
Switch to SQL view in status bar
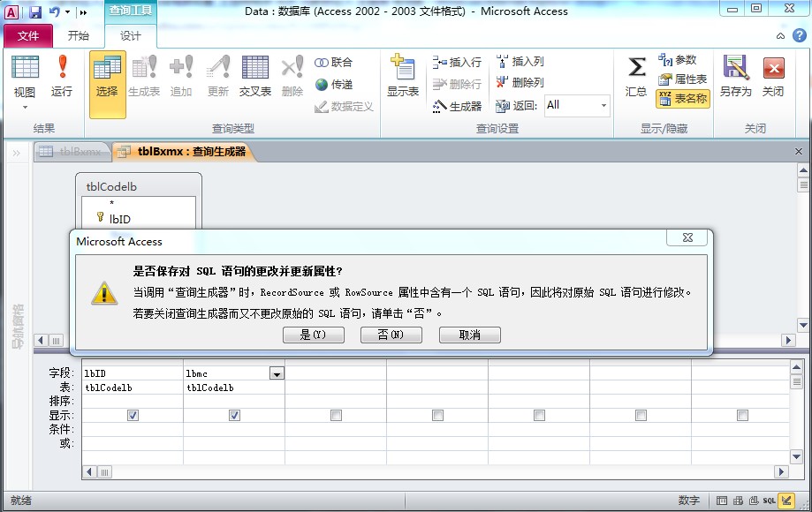(770, 501)
